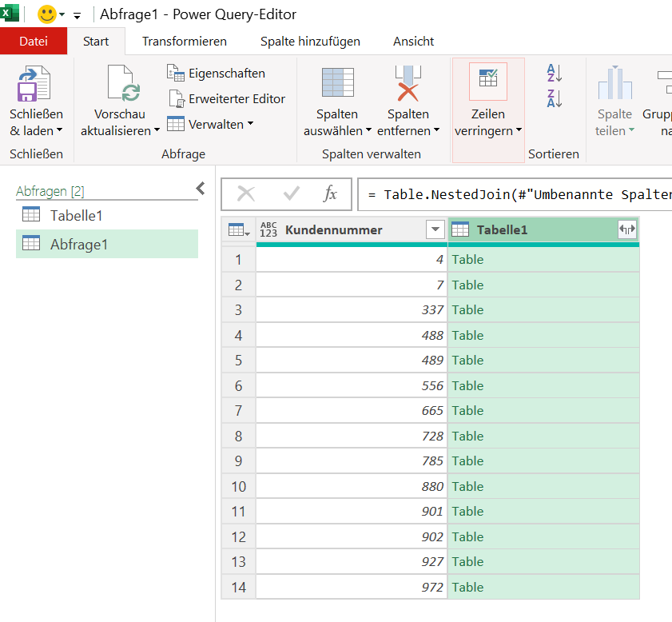This screenshot has height=622, width=672.
Task: Select the Tabelle1 query in list
Action: [x=76, y=215]
